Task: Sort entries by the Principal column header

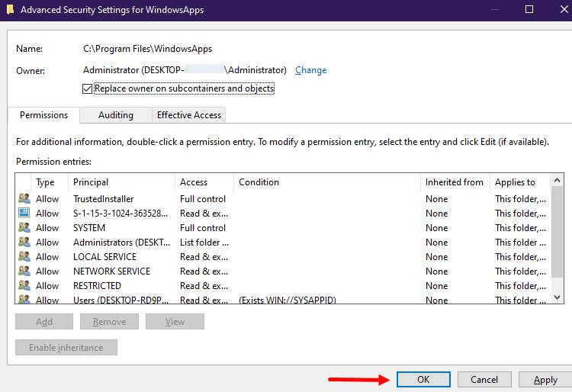Action: point(91,182)
